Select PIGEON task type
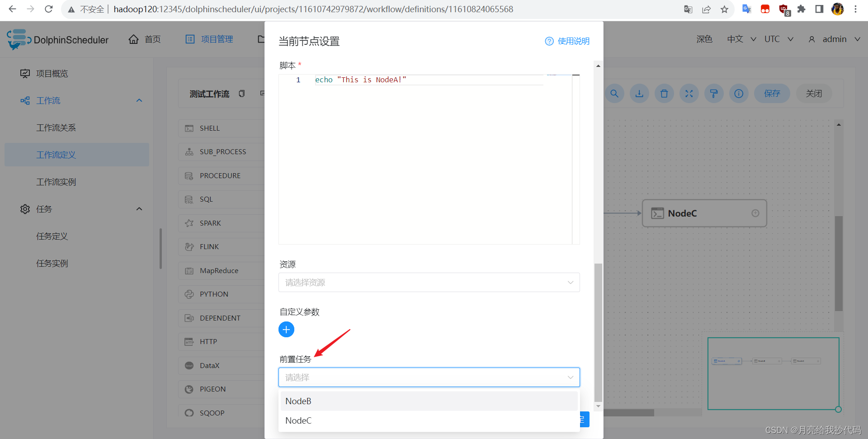Screen dimensions: 868x439 coord(222,389)
